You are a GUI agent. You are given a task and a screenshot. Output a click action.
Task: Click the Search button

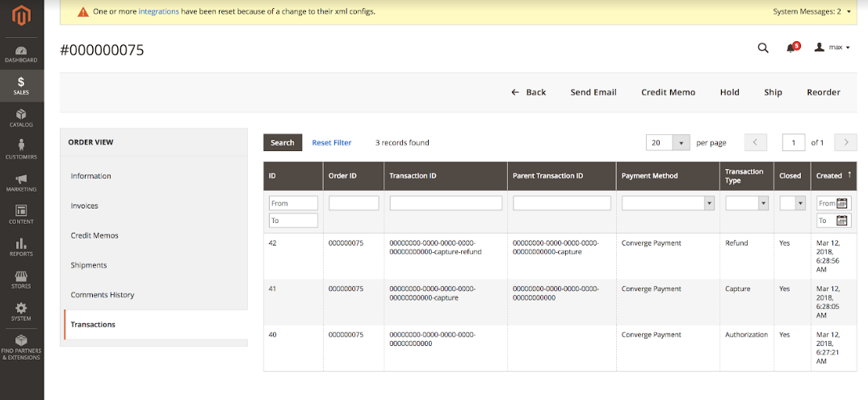pos(283,142)
